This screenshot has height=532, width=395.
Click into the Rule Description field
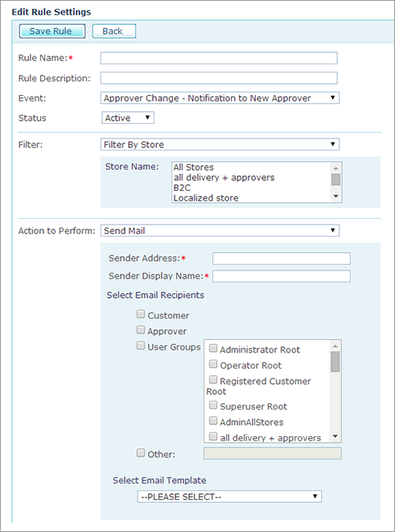[x=219, y=78]
